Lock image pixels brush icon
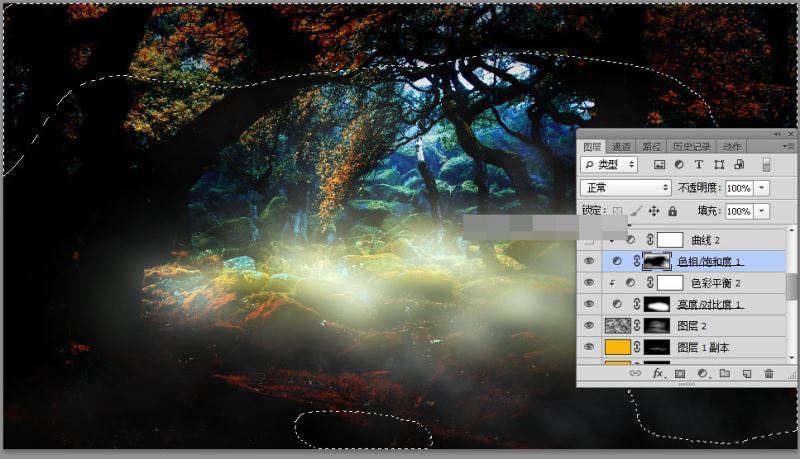This screenshot has width=800, height=459. pyautogui.click(x=636, y=211)
